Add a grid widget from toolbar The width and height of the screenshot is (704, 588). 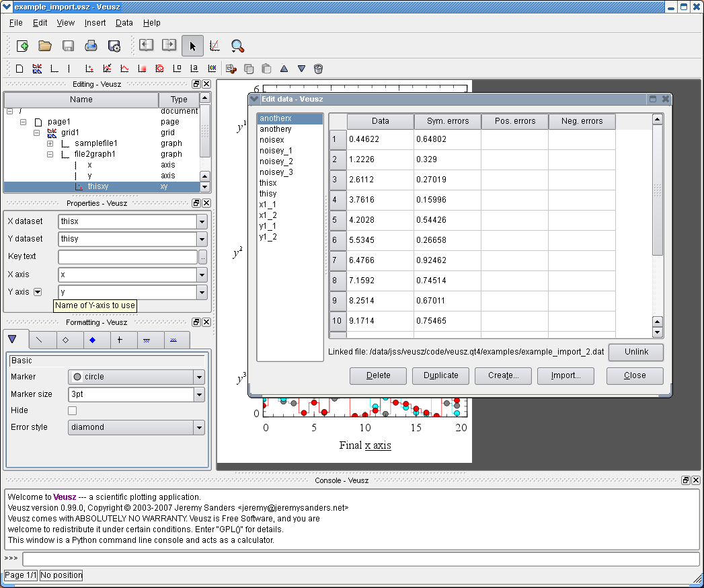click(37, 69)
